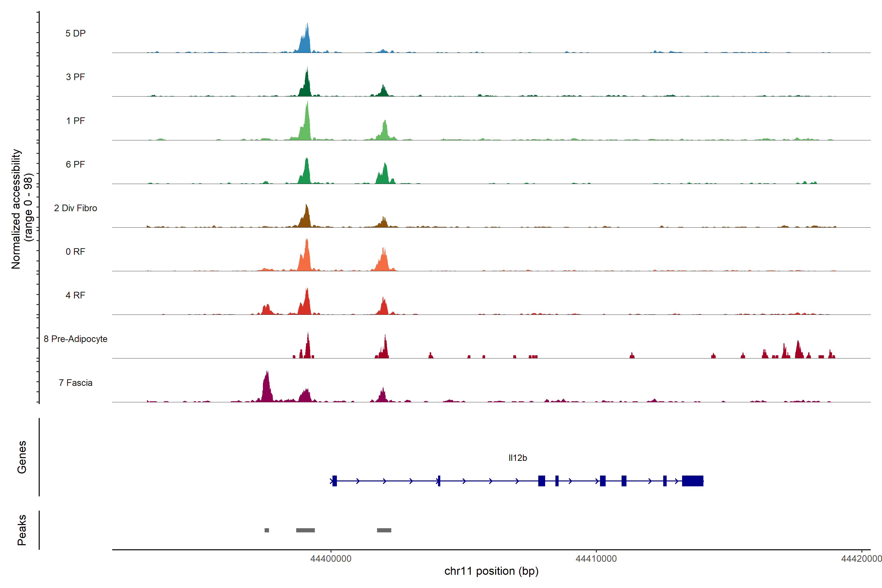Viewport: 882px width, 588px height.
Task: Click the 8 Pre-Adipocyte track label
Action: point(75,339)
